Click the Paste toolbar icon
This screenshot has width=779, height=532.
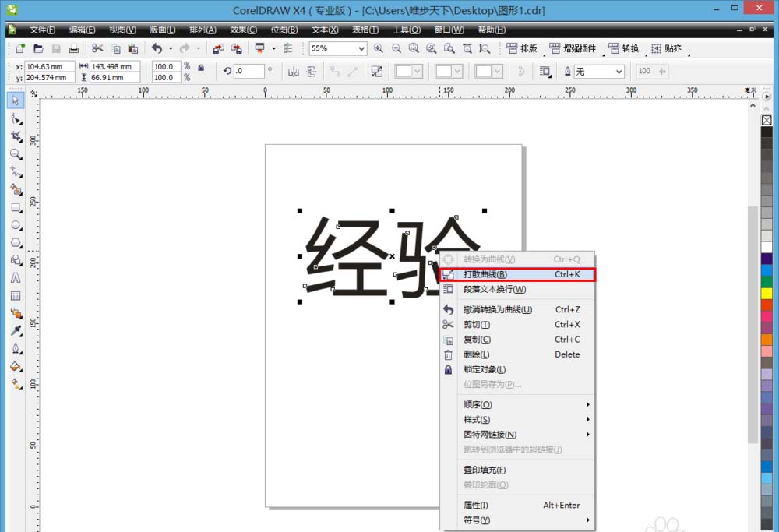pos(132,48)
